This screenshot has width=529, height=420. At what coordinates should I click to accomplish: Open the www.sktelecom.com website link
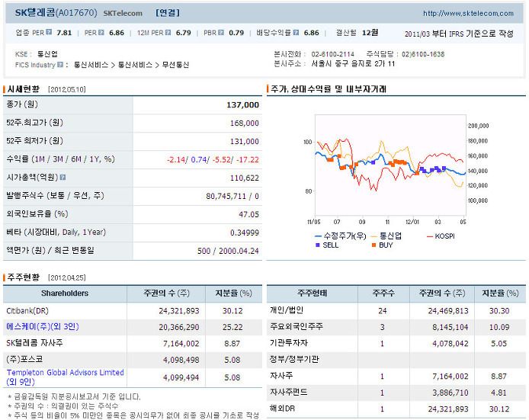click(468, 14)
